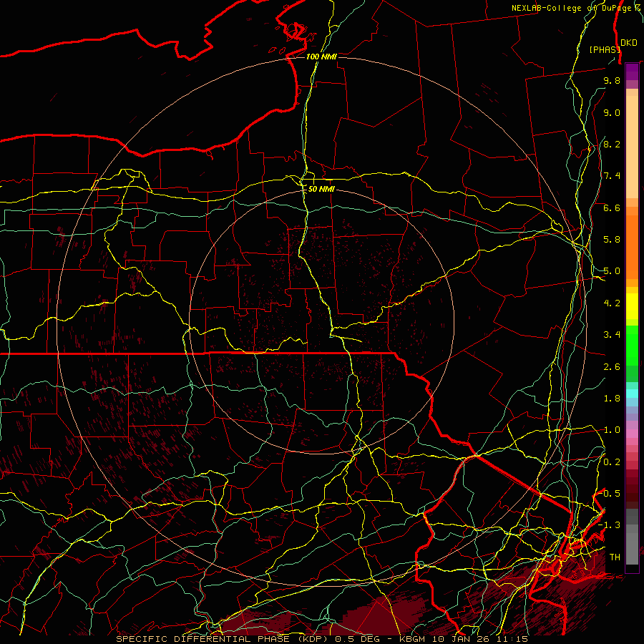644x644 pixels.
Task: Click the 7.4 scale value
Action: tap(612, 176)
